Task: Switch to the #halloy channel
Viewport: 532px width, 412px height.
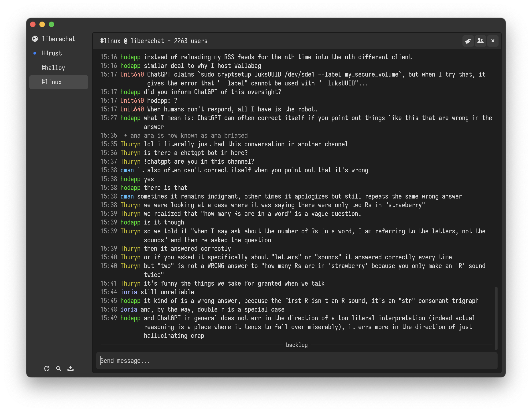Action: pos(53,68)
